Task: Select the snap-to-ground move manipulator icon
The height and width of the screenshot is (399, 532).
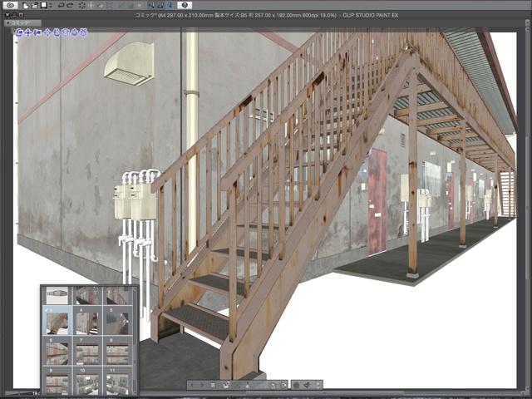Action: point(83,32)
